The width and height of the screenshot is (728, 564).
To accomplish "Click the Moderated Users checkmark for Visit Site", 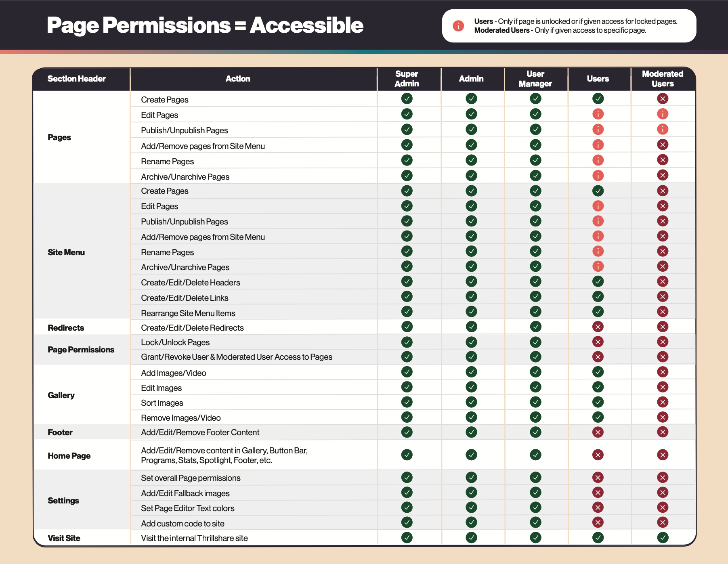I will 663,537.
